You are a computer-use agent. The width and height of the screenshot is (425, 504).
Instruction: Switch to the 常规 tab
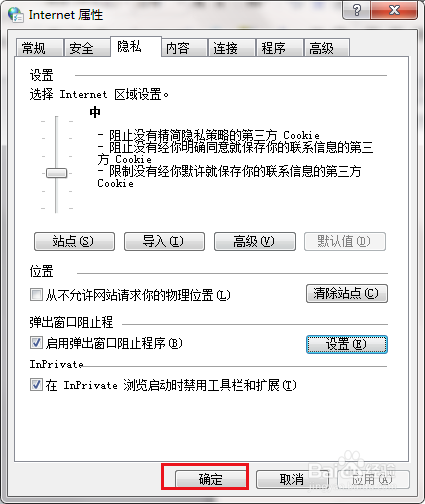[x=39, y=48]
